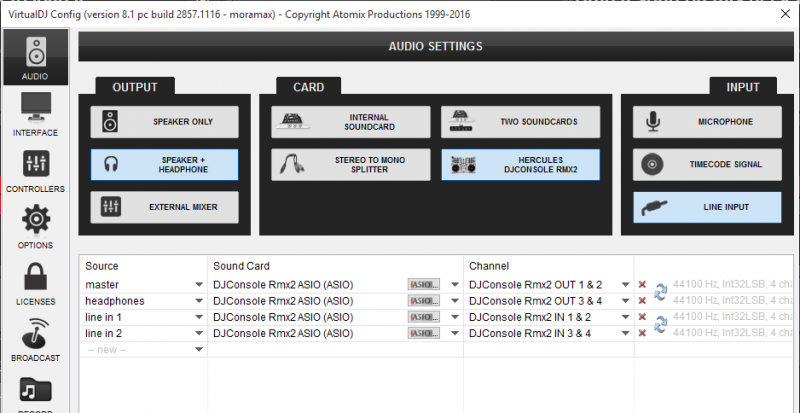
Task: Click ASIO settings icon in headphones row
Action: pos(423,301)
